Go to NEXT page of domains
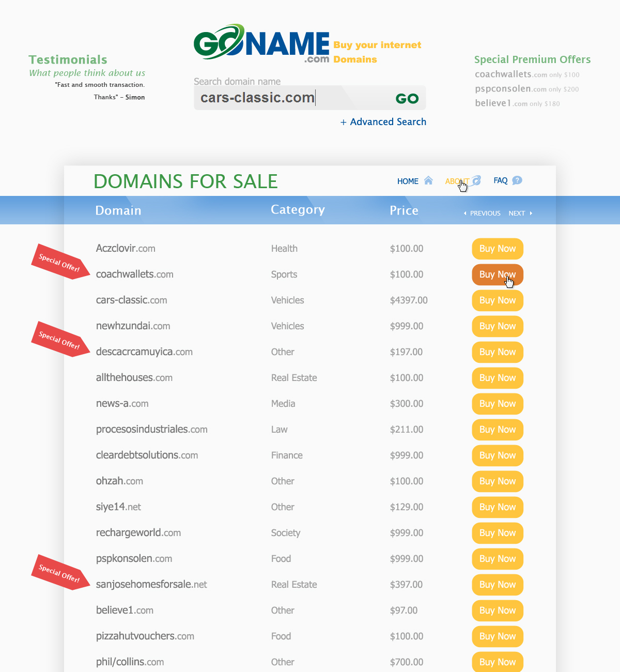Screen dimensions: 620x672 [x=517, y=213]
